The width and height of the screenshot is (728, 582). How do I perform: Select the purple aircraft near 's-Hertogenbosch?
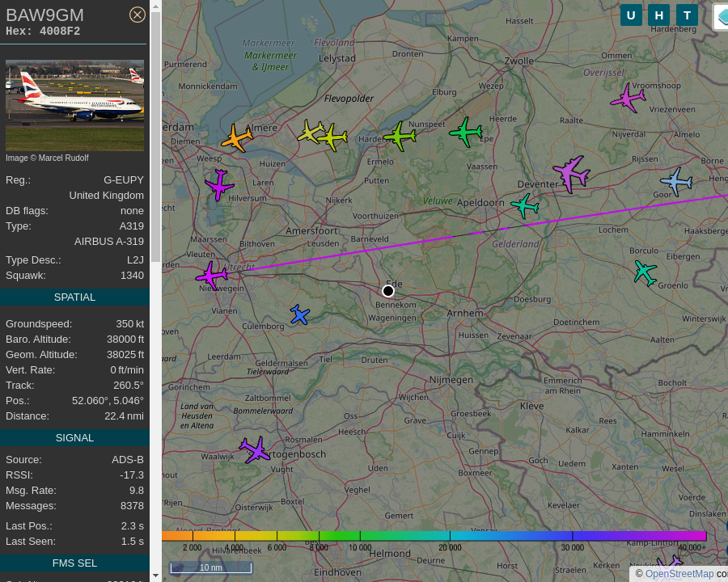[255, 449]
